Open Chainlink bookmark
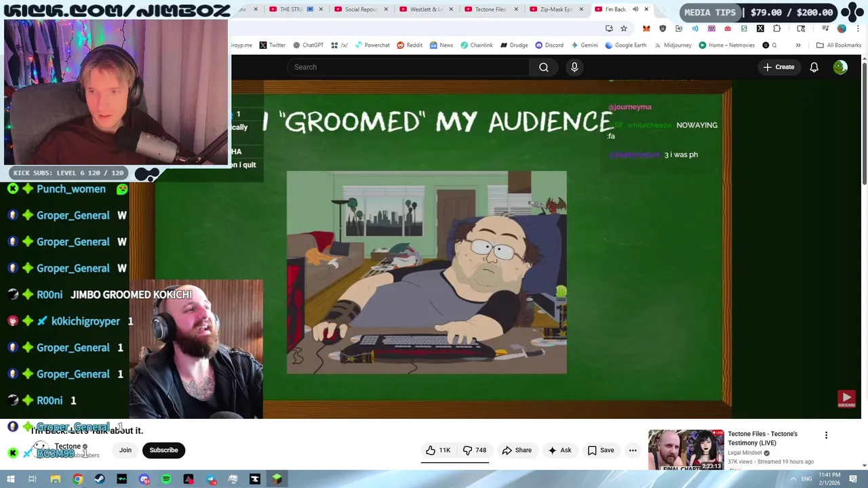 [x=477, y=45]
